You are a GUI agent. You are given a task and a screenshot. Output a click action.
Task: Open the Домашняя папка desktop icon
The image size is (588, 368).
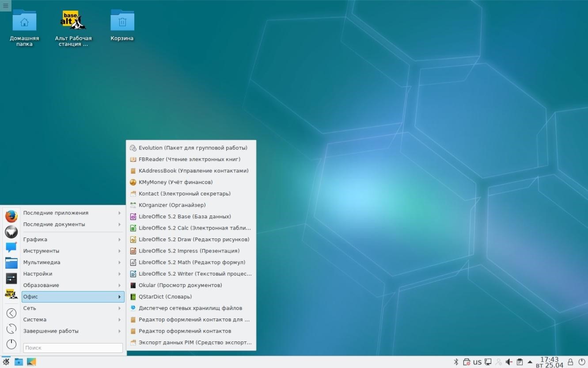tap(24, 27)
